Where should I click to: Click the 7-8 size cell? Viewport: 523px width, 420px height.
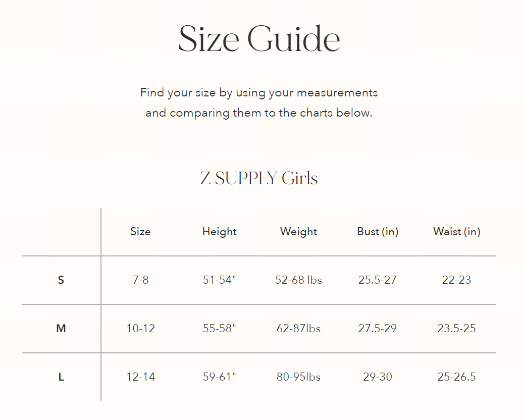pos(140,280)
